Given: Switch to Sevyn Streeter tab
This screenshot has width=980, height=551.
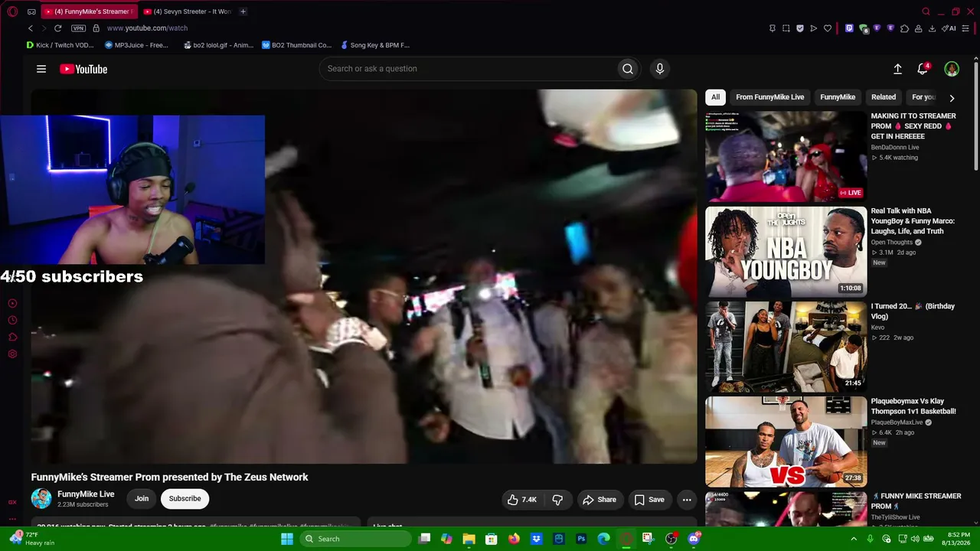Looking at the screenshot, I should click(x=187, y=11).
